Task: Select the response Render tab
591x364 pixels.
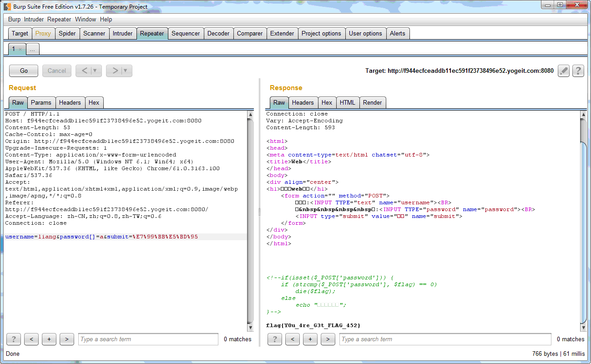Action: [373, 102]
